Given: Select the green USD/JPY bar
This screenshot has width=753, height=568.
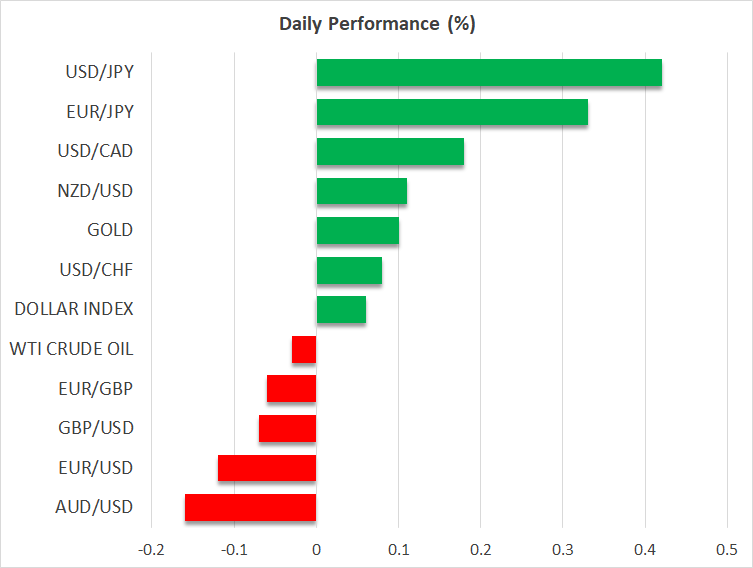Looking at the screenshot, I should [x=489, y=73].
